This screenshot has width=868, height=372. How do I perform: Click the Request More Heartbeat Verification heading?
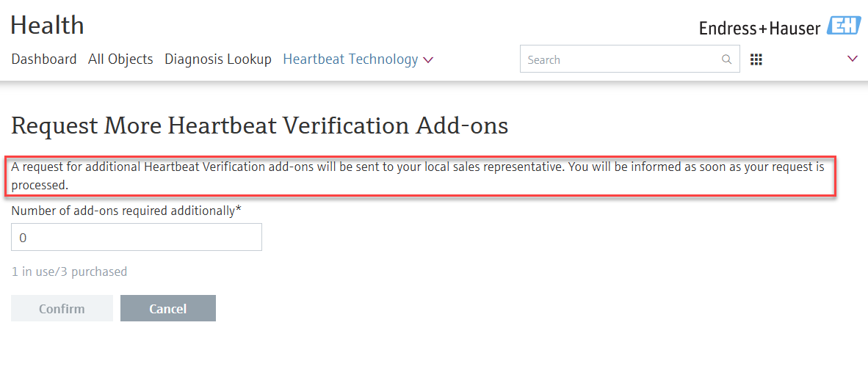tap(259, 125)
